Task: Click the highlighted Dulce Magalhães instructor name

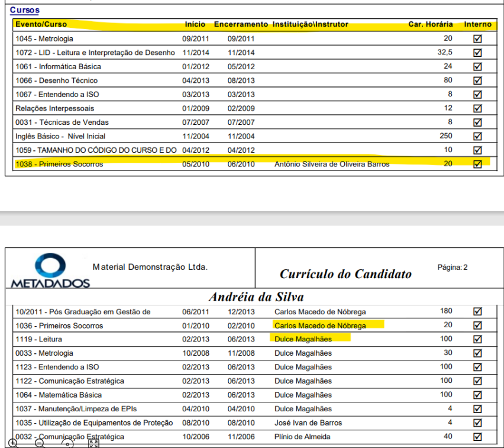Action: (x=303, y=339)
